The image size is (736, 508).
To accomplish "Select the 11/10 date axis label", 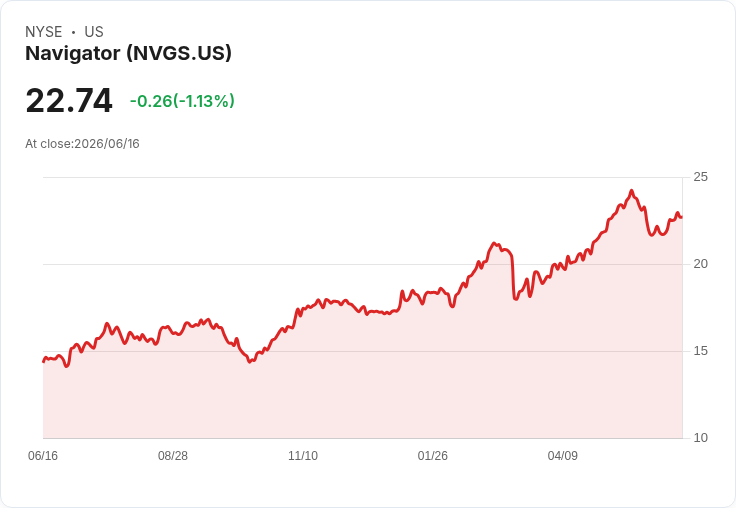I will click(303, 455).
